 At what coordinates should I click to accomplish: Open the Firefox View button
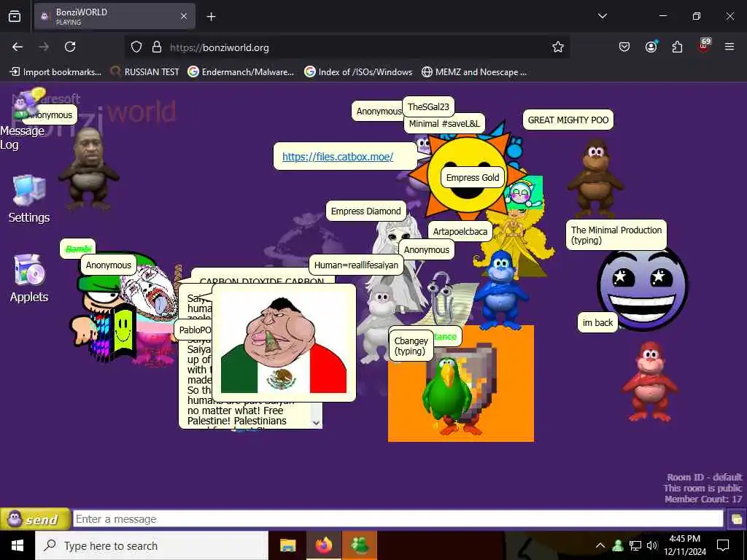pos(15,17)
